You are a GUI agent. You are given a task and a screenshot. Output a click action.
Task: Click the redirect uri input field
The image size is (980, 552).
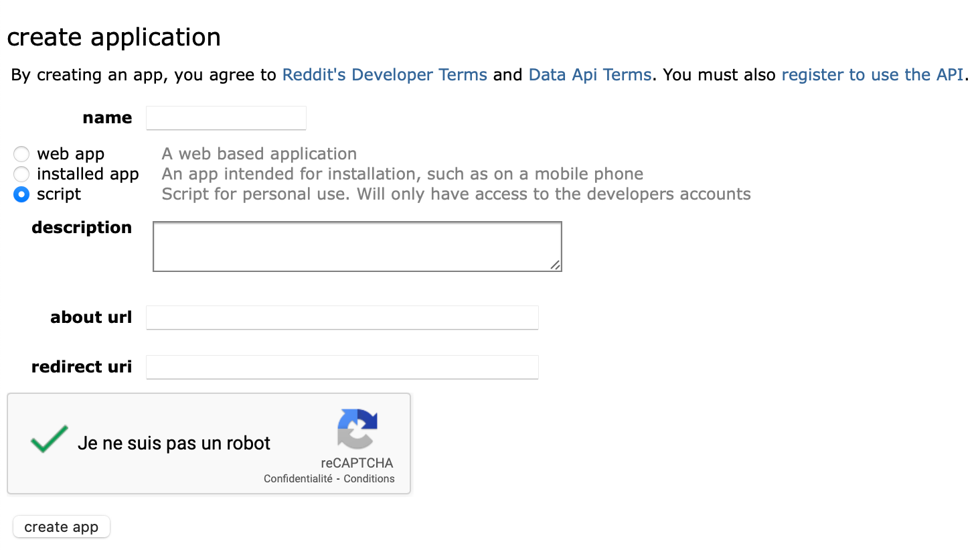point(342,367)
